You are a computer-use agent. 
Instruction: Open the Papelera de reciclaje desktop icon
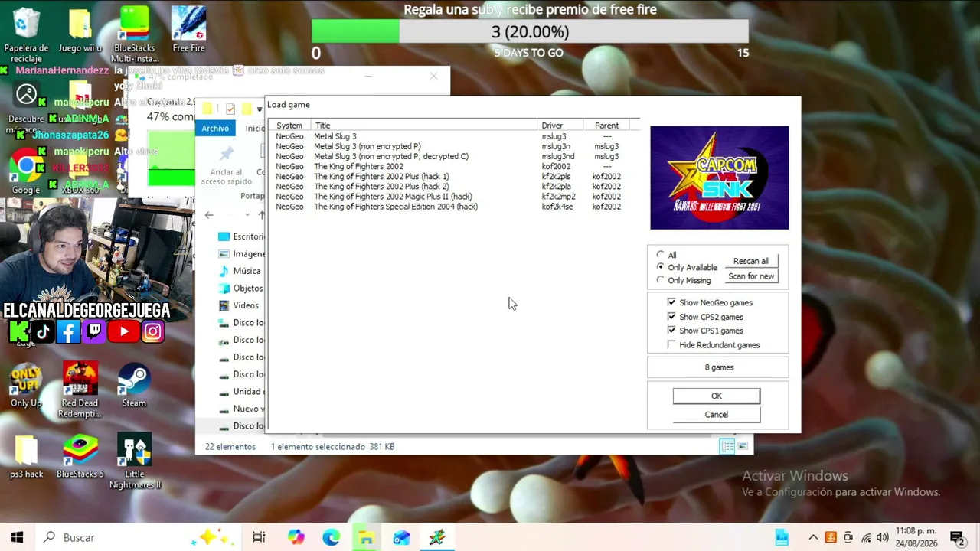(26, 34)
